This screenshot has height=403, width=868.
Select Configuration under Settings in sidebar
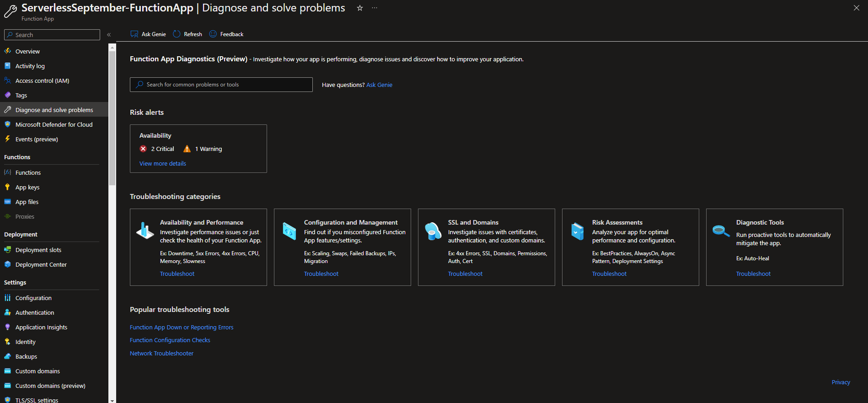click(x=33, y=298)
